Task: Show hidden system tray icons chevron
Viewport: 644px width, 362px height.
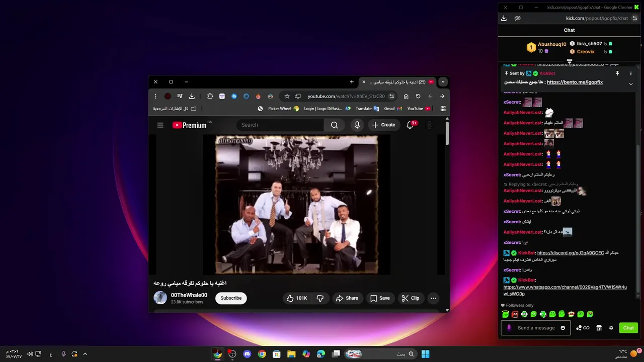Action: point(85,354)
